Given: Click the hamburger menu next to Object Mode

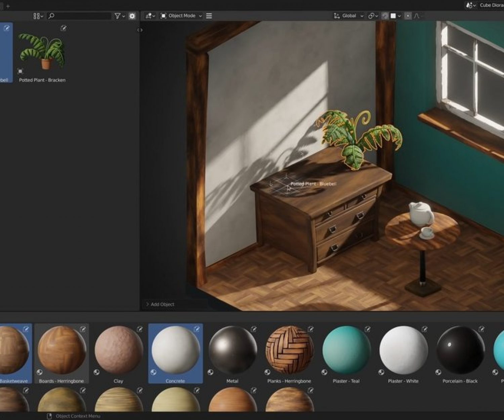Looking at the screenshot, I should 209,16.
